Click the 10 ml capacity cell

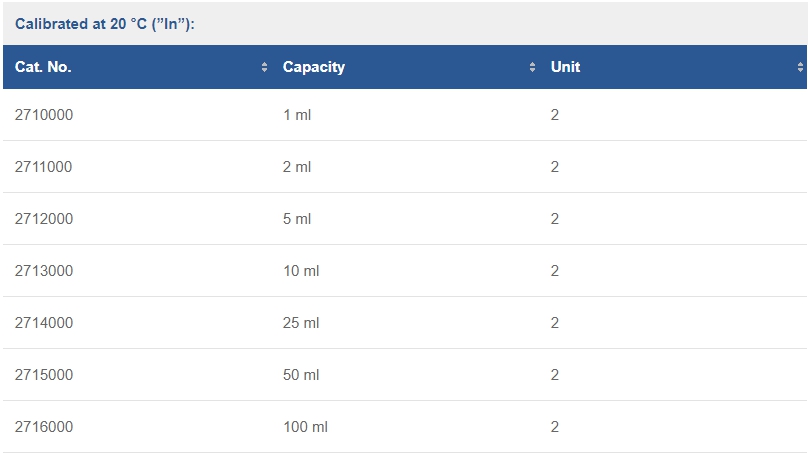301,271
